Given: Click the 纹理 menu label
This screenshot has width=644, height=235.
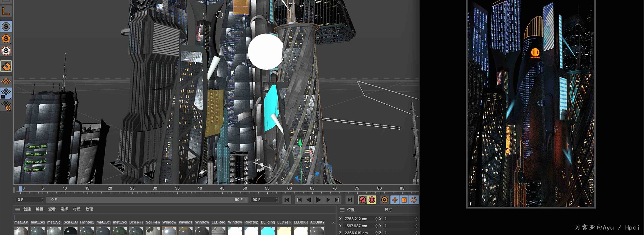Looking at the screenshot, I should pyautogui.click(x=89, y=209).
